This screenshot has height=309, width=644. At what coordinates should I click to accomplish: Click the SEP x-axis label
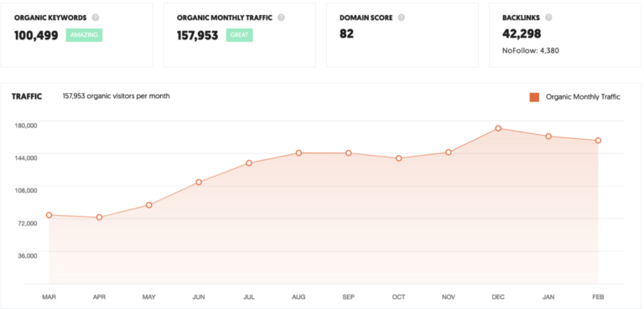pos(348,296)
